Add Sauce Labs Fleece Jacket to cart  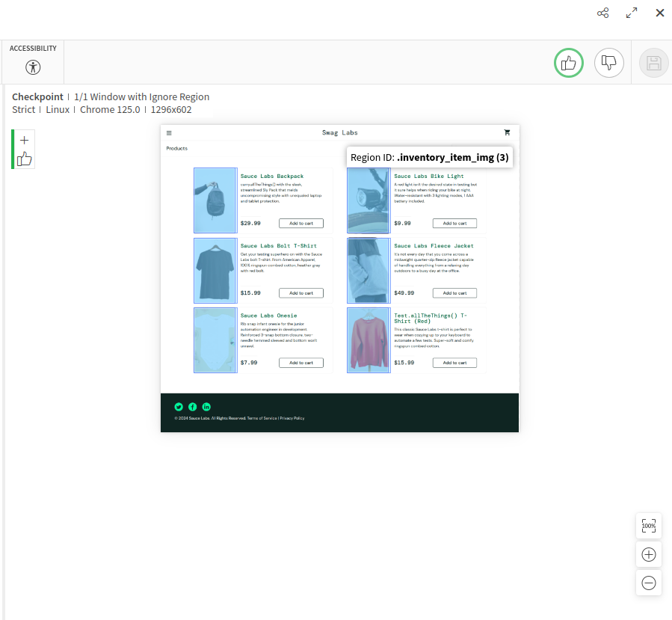coord(454,293)
